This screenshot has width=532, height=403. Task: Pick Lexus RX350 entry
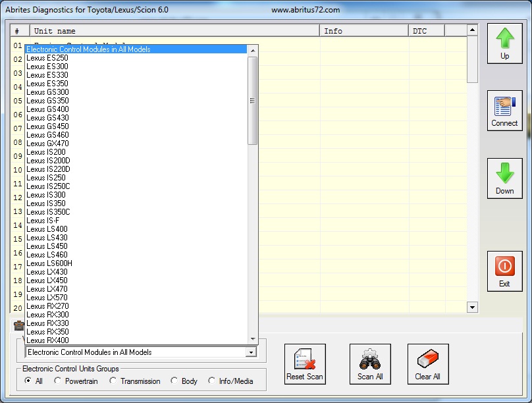(136, 332)
